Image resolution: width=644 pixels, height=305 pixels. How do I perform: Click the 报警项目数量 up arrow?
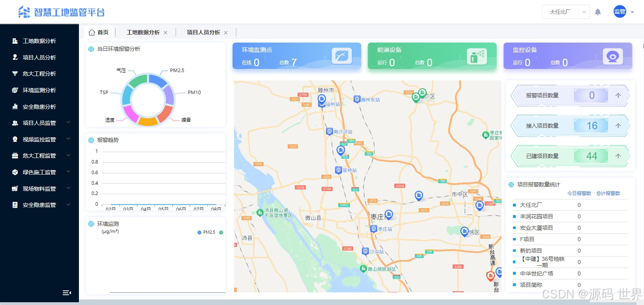point(618,95)
